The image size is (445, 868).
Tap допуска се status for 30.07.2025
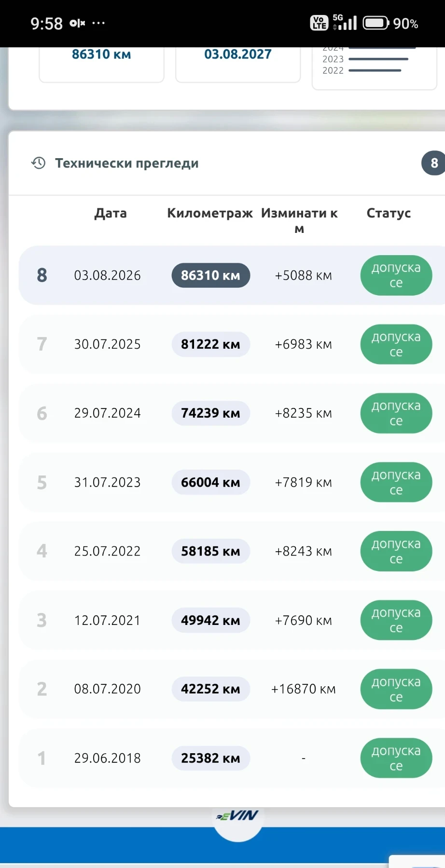click(x=396, y=344)
